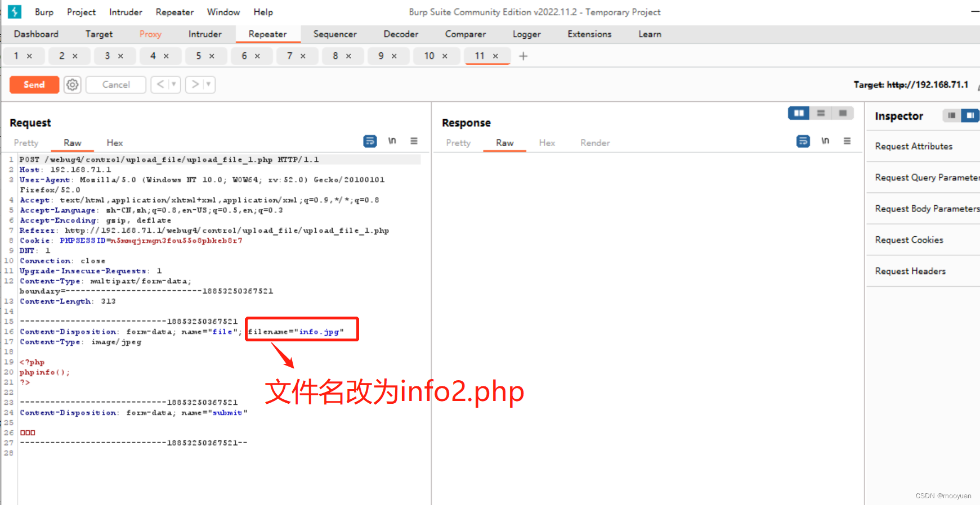Close Repeater tab 8
Viewport: 980px width, 505px height.
pyautogui.click(x=348, y=56)
